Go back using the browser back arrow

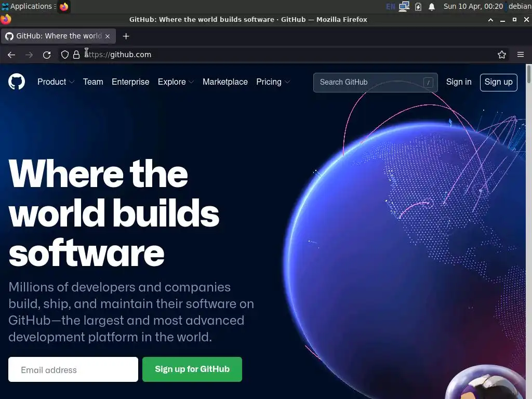[x=11, y=55]
